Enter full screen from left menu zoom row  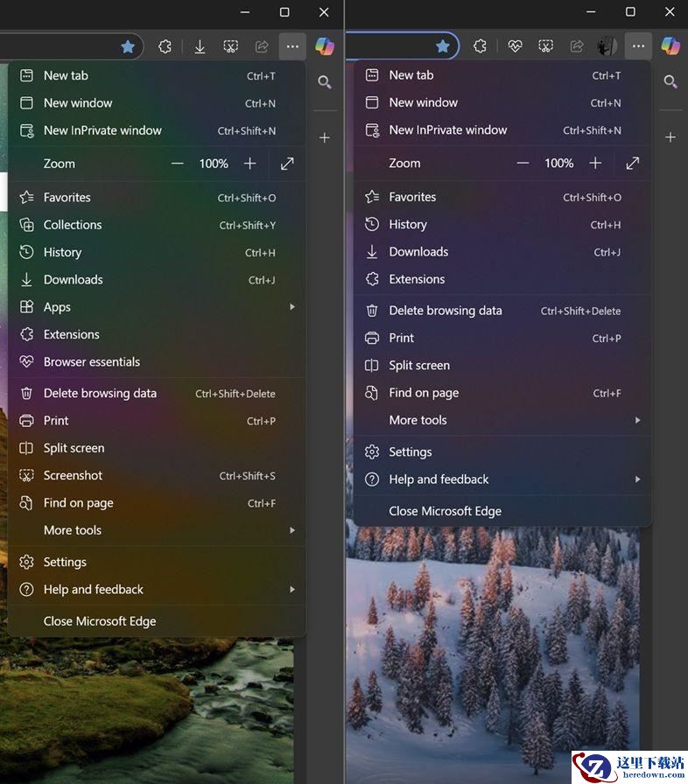(x=287, y=164)
